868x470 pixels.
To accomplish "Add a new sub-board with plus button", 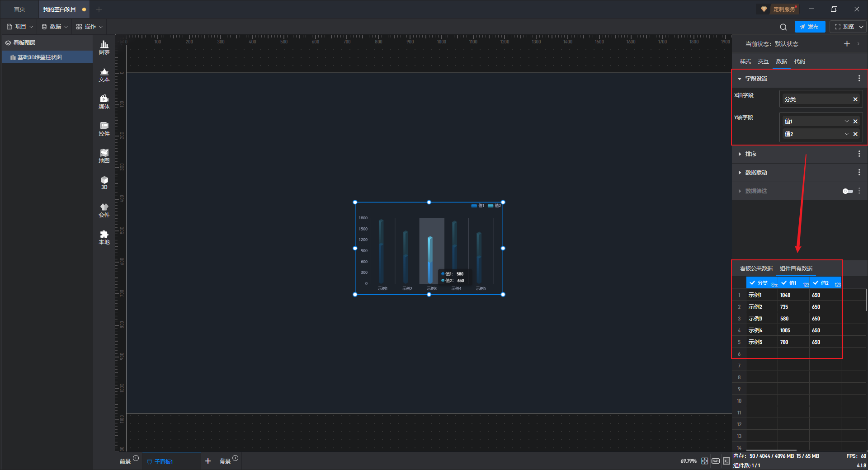I will pos(208,461).
